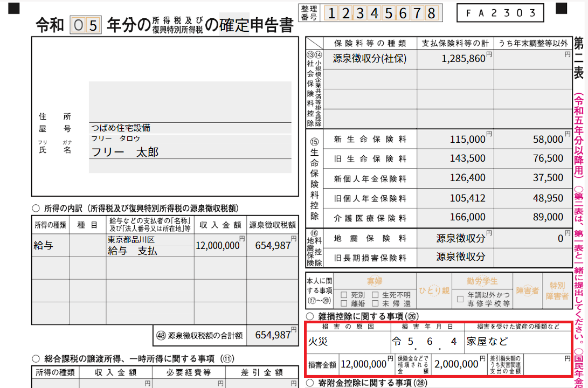Screen dimensions: 588x388
Task: Toggle the 障害者 marker
Action: 527,290
